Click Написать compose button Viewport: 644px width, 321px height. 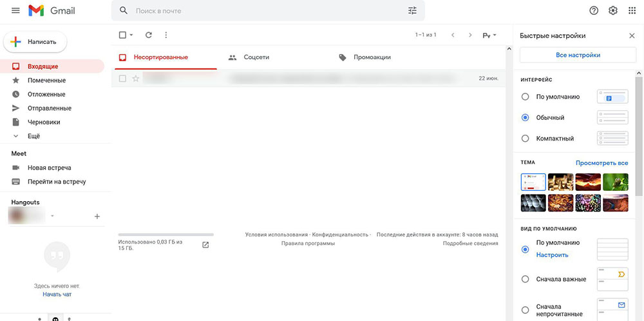point(35,42)
